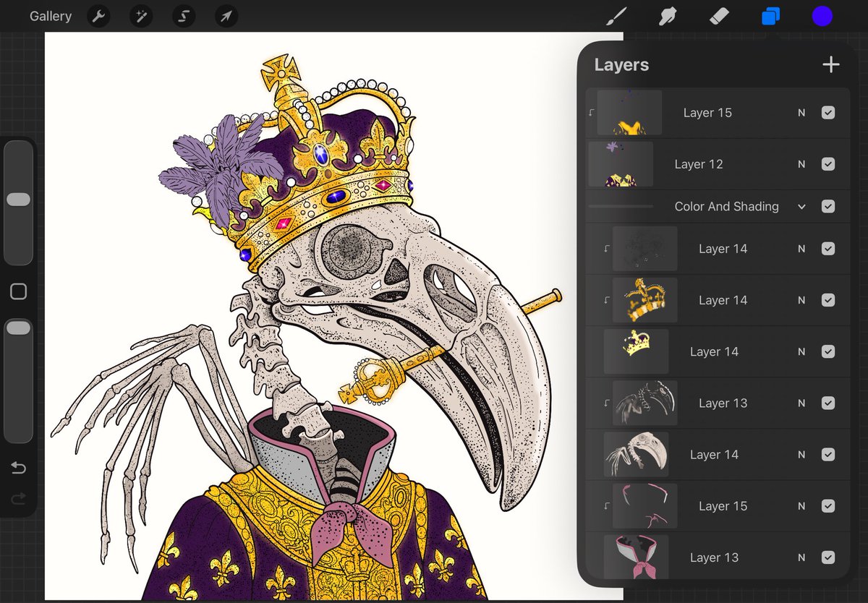Tap the pink scarf thumbnail of Layer 13
The height and width of the screenshot is (603, 868).
(x=636, y=557)
